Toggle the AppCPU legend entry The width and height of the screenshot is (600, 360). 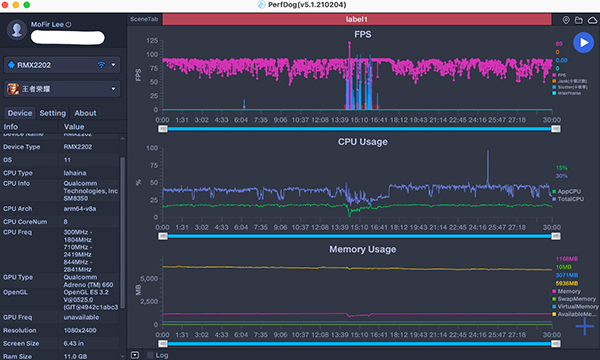pos(566,191)
